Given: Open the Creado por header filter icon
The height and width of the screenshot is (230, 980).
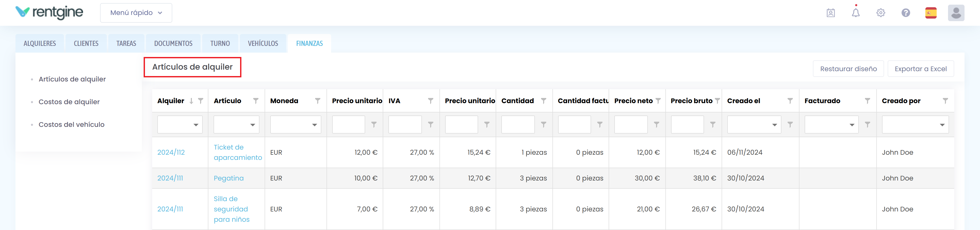Looking at the screenshot, I should point(945,101).
